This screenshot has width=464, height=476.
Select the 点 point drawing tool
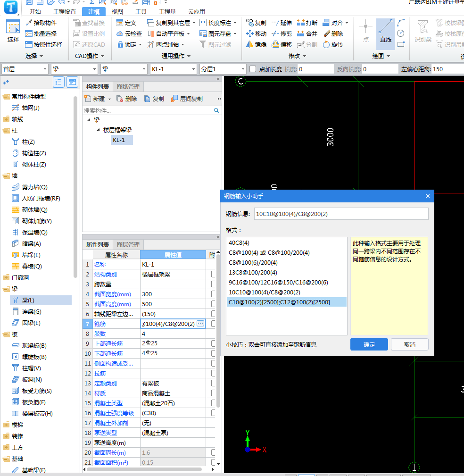pos(365,32)
